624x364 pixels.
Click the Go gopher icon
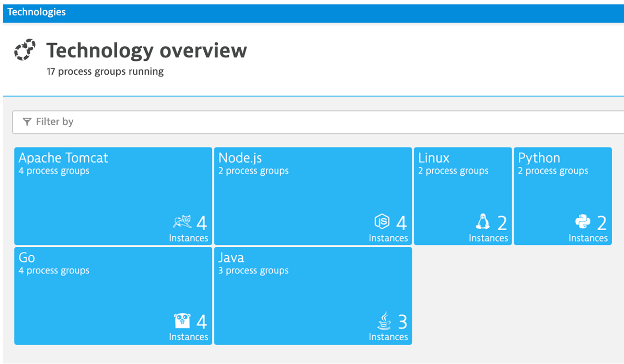(x=182, y=321)
